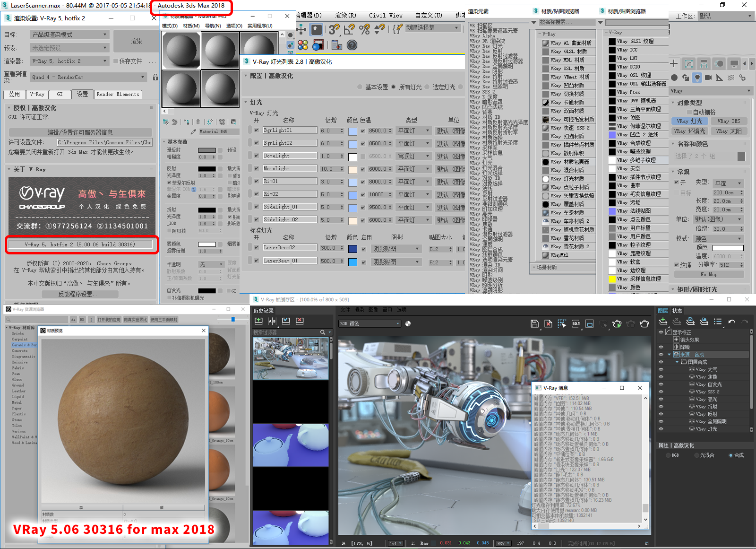Select Lights category bulb icon in command panel
756x549 pixels.
point(697,78)
